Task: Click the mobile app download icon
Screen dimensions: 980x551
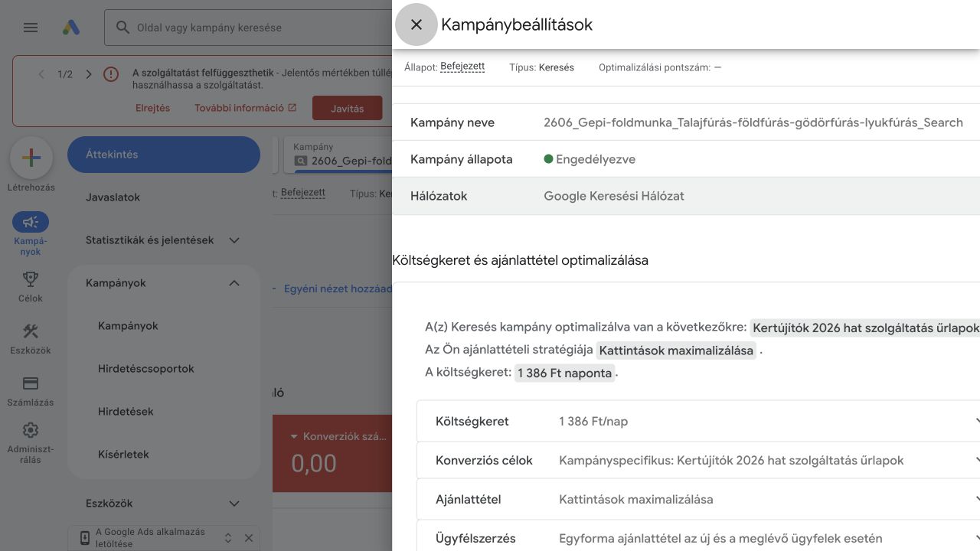Action: point(84,538)
